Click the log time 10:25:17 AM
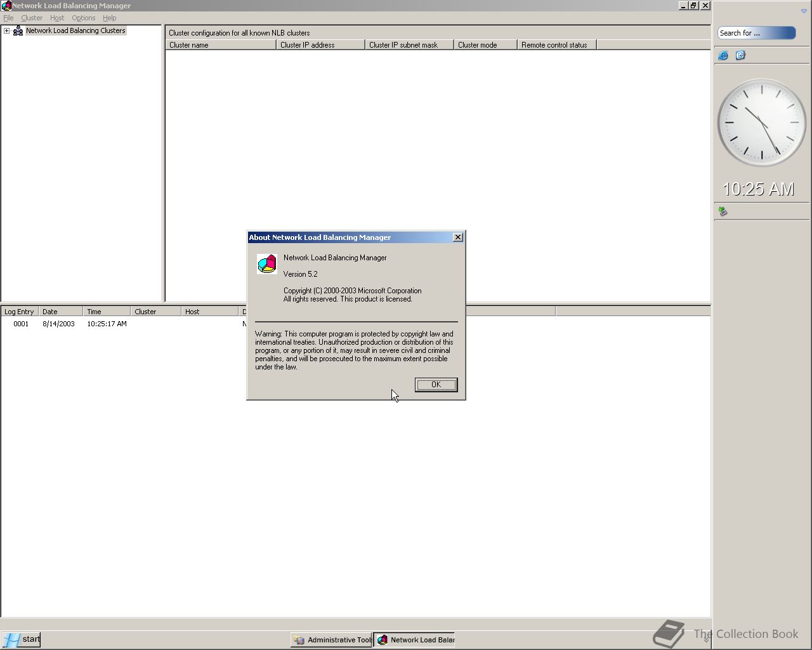The height and width of the screenshot is (650, 812). coord(107,324)
